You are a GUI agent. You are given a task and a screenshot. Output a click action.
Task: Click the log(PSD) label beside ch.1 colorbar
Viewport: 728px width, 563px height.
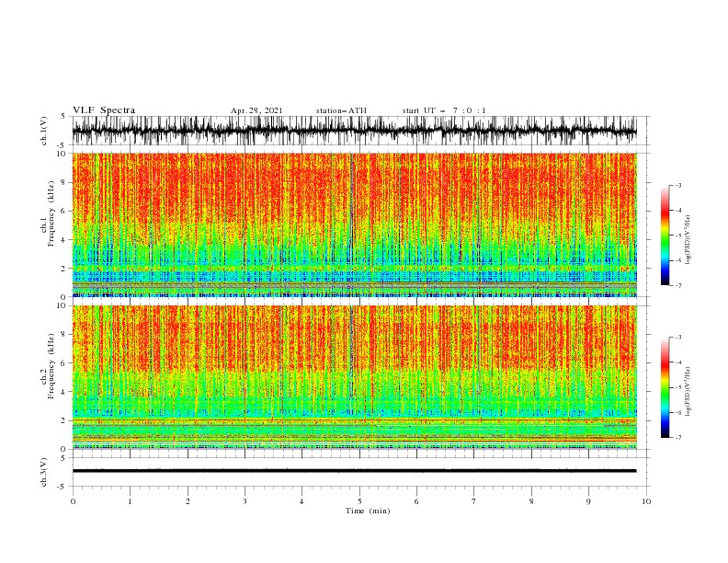click(x=688, y=240)
